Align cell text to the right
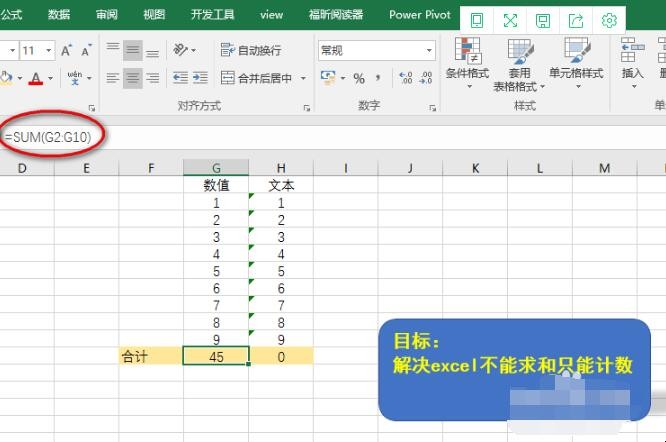This screenshot has width=666, height=442. [x=152, y=78]
